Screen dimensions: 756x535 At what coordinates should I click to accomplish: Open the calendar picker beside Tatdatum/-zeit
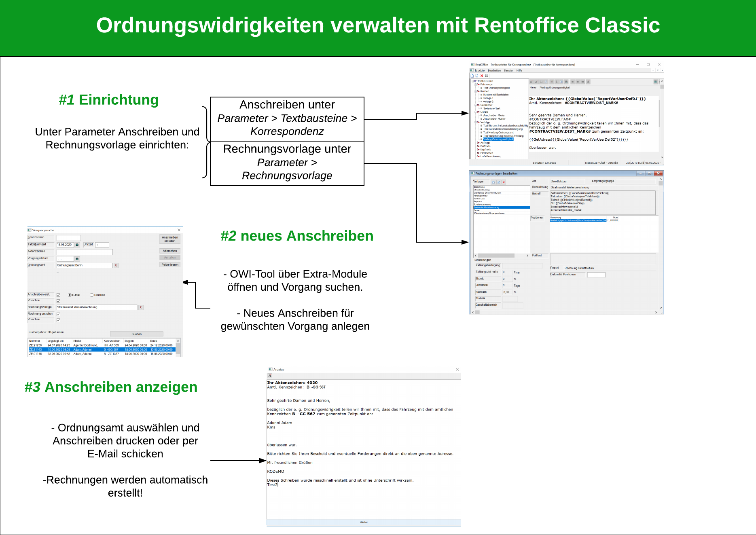point(77,245)
